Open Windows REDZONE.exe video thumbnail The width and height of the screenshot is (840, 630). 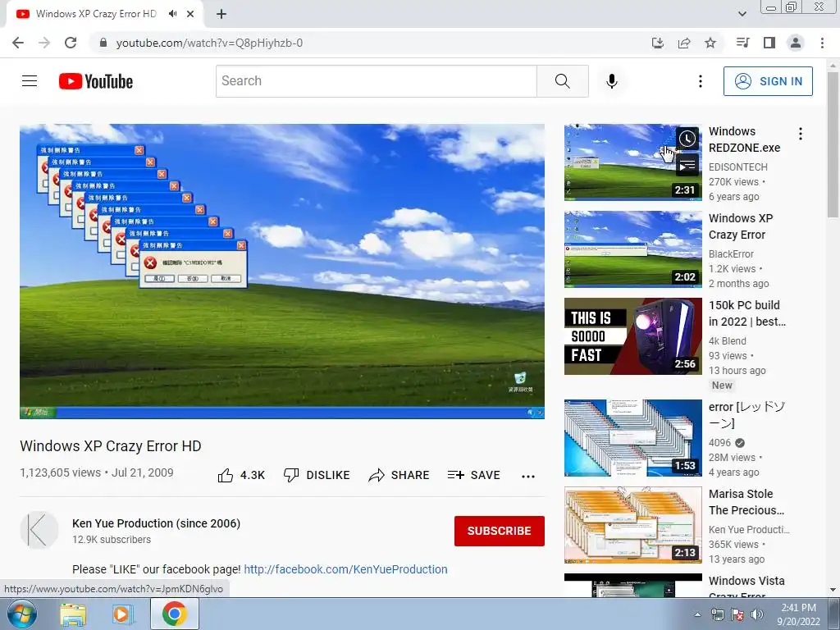[x=632, y=162]
